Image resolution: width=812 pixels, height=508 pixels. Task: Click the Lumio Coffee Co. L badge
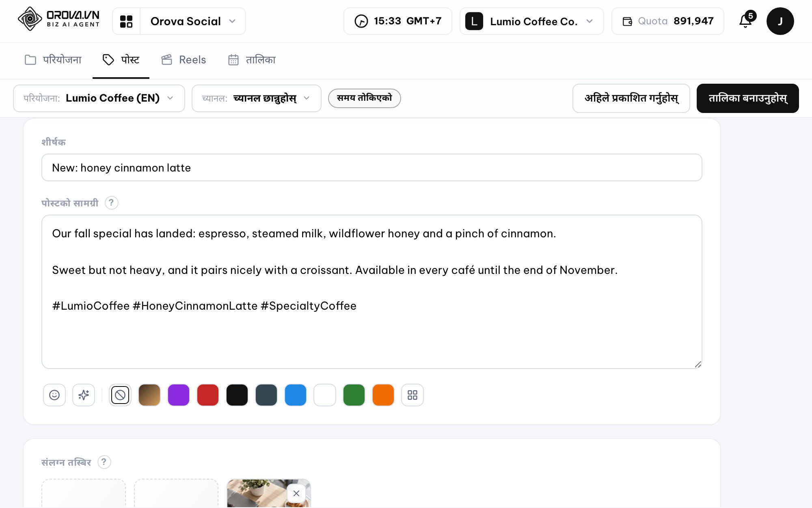[x=474, y=21]
